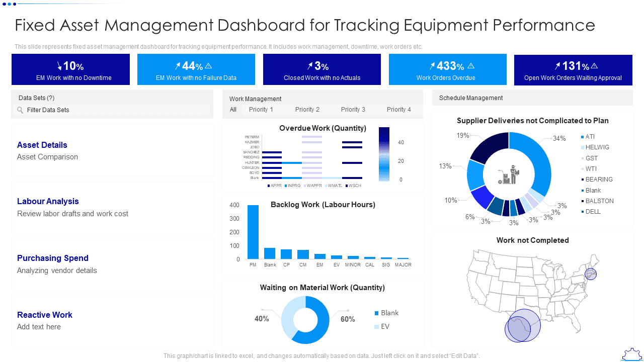Click the WSCH legend entry under Overdue Work
Image resolution: width=644 pixels, height=362 pixels.
tap(353, 186)
